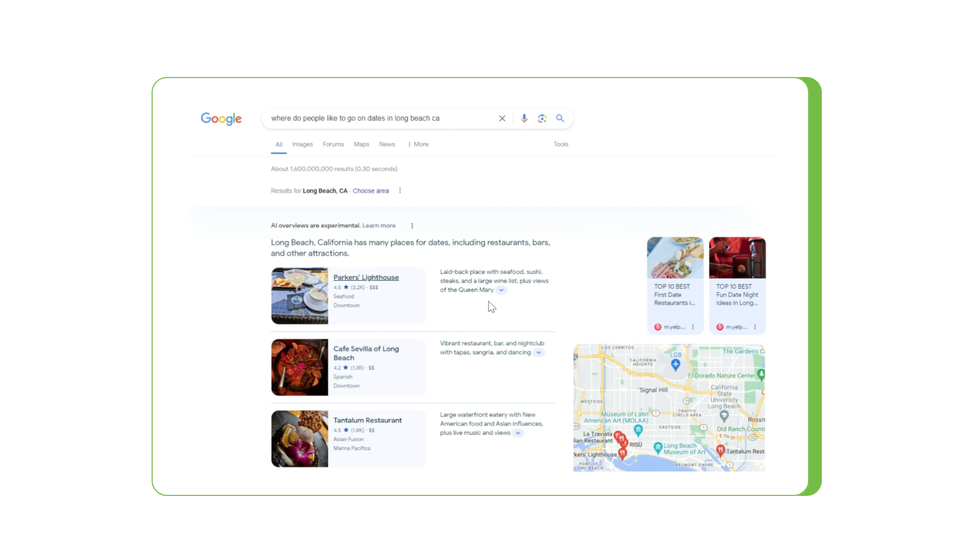Go to the Maps tab

pyautogui.click(x=361, y=144)
